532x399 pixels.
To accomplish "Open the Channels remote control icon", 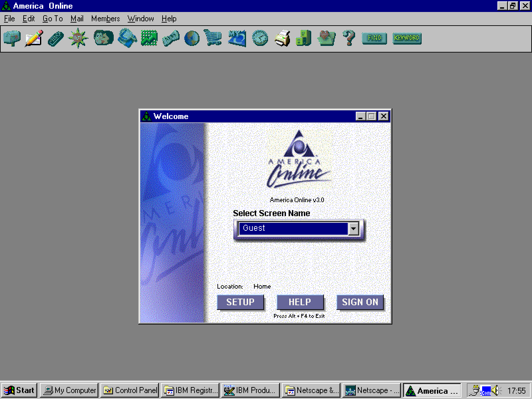I will click(56, 38).
